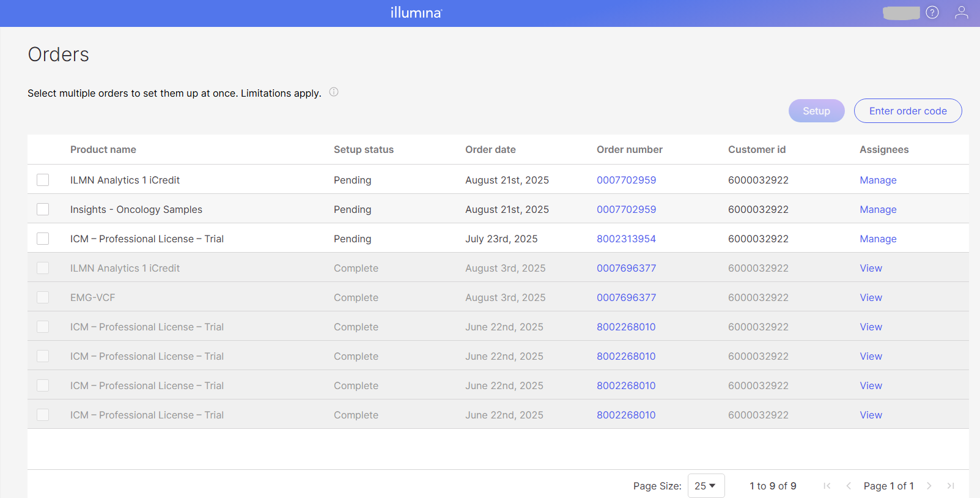
Task: Click the Enter order code button
Action: point(907,111)
